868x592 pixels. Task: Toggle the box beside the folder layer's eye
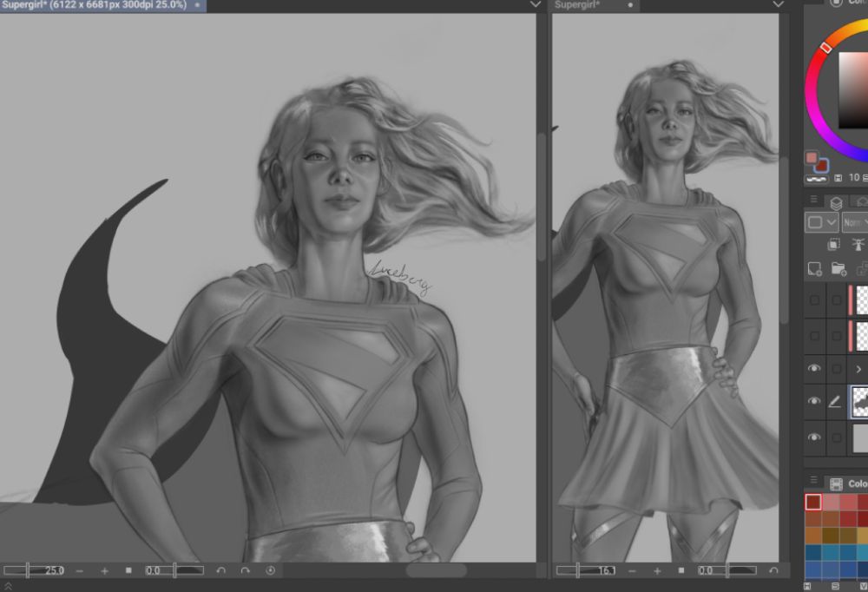[x=837, y=368]
